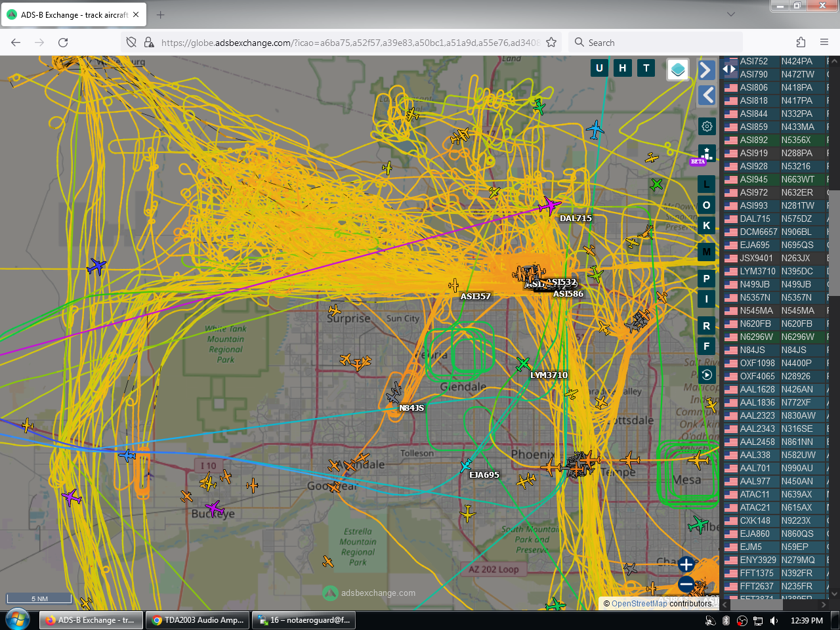Open the list all tabs dropdown
This screenshot has height=630, width=840.
731,14
